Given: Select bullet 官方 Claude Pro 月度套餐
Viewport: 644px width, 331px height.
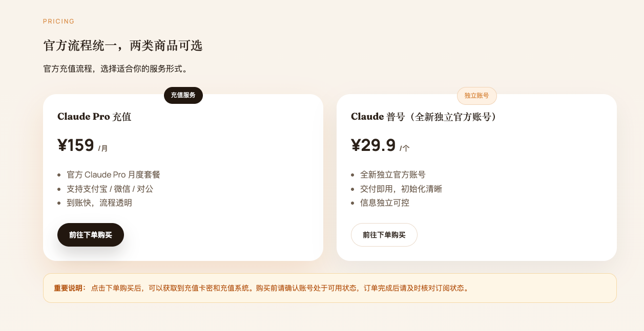Looking at the screenshot, I should point(113,174).
